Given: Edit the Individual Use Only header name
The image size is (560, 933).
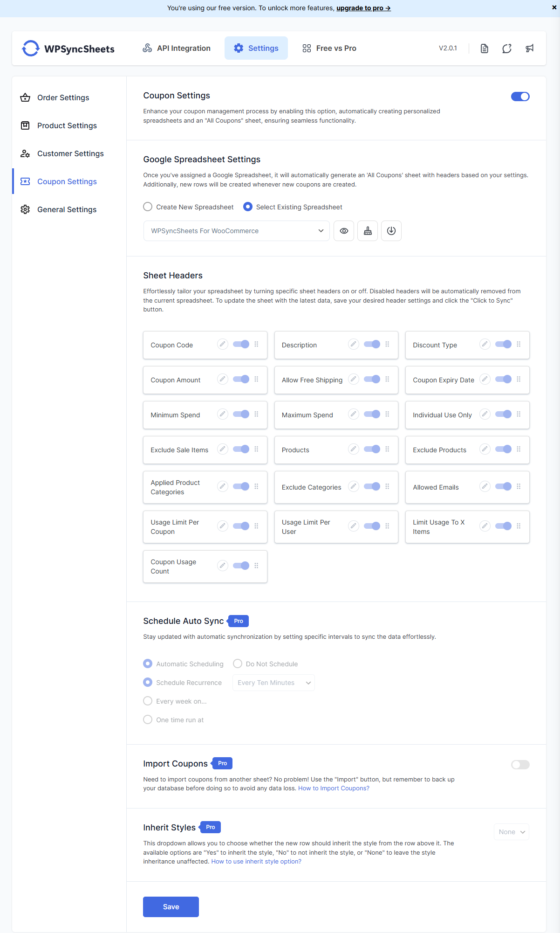Looking at the screenshot, I should 485,414.
